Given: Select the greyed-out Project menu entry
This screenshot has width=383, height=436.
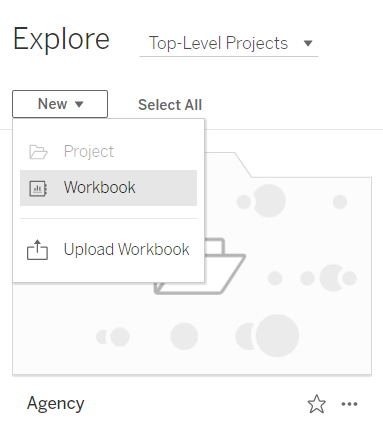Looking at the screenshot, I should click(108, 152).
